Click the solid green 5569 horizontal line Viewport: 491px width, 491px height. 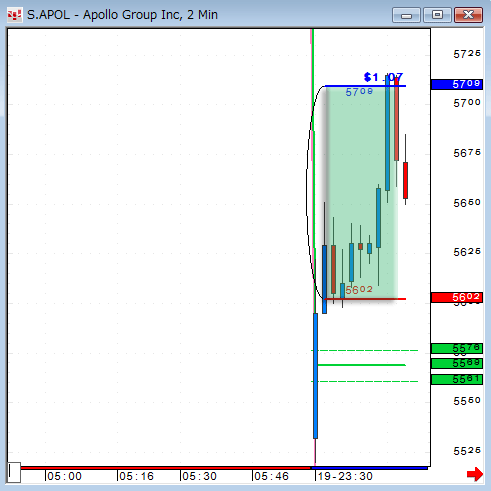pyautogui.click(x=361, y=365)
